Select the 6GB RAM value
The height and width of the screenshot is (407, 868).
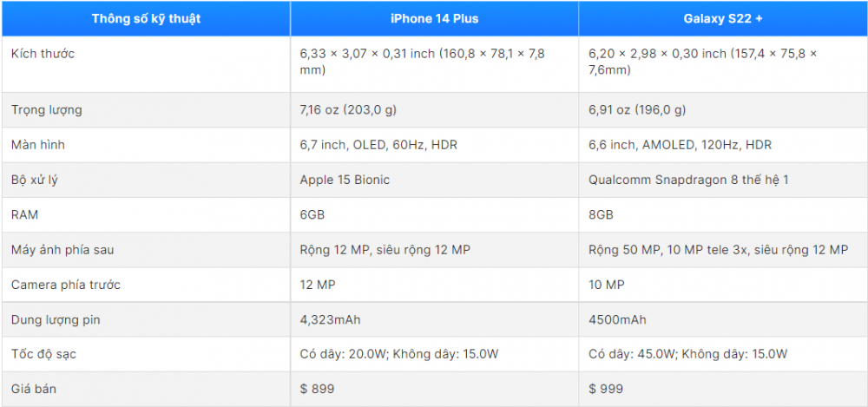pos(312,214)
